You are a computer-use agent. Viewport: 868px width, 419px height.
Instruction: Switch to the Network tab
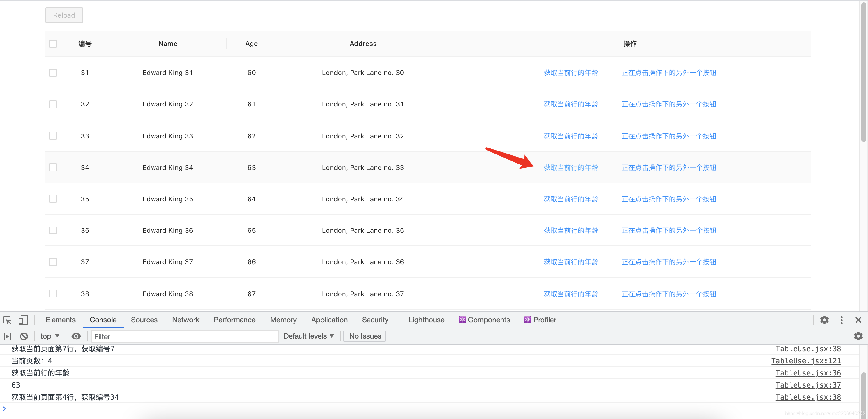pos(185,320)
